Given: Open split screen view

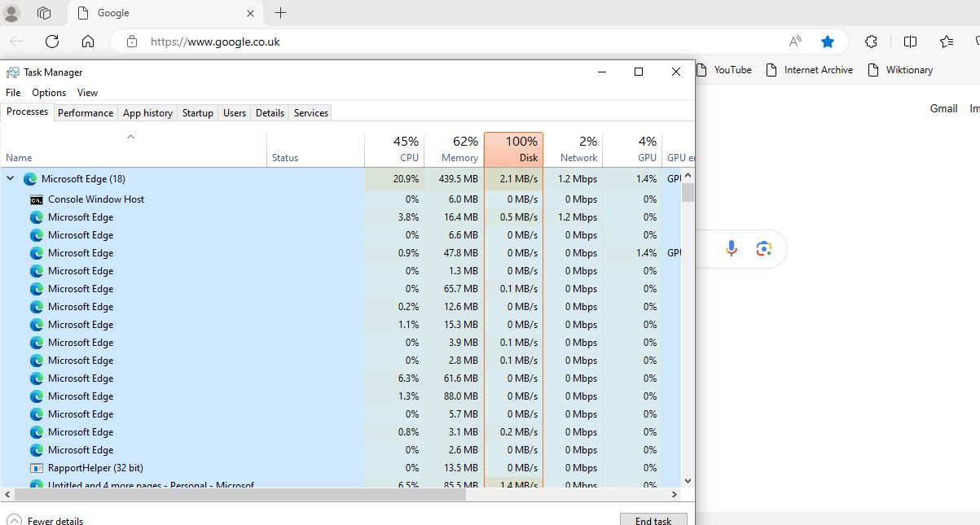Looking at the screenshot, I should (911, 42).
